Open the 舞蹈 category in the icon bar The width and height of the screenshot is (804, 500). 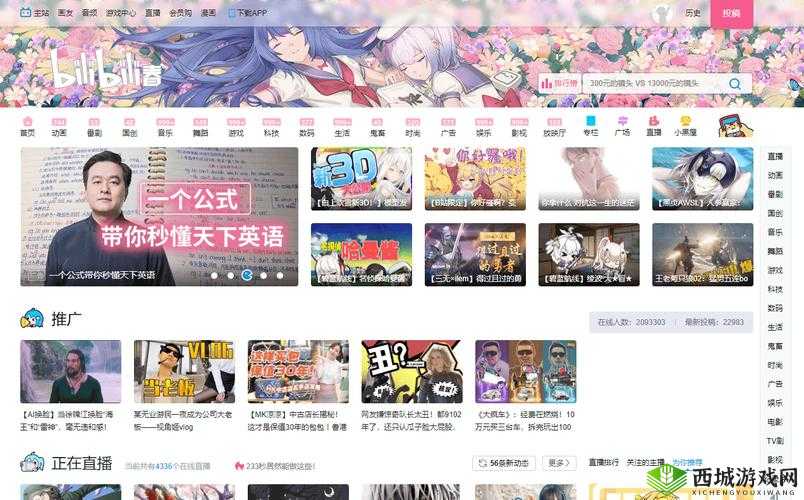(x=200, y=127)
